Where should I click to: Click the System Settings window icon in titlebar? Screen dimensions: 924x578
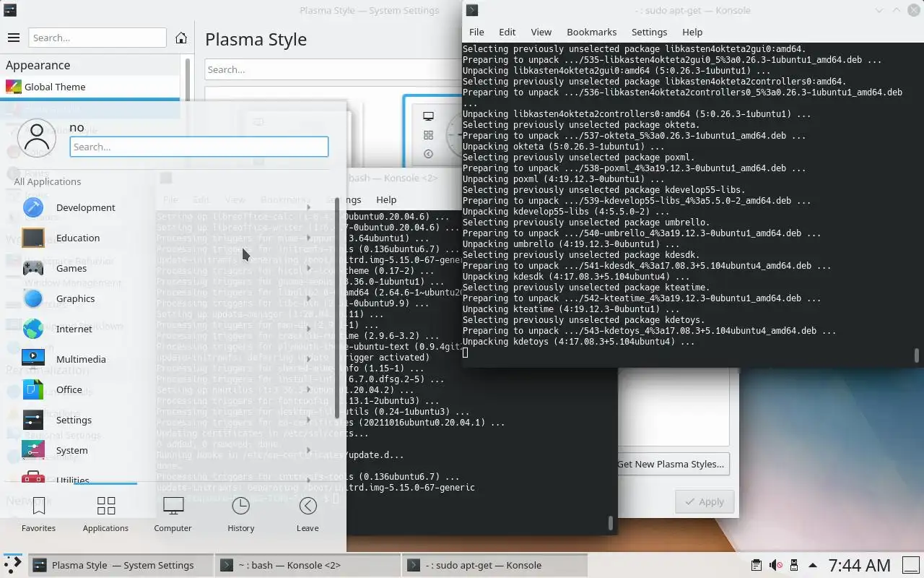tap(10, 10)
